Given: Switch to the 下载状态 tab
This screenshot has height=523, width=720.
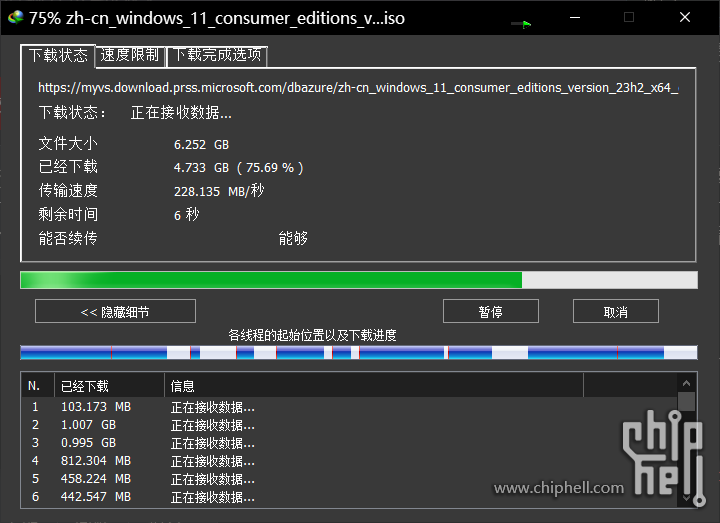Looking at the screenshot, I should [58, 56].
